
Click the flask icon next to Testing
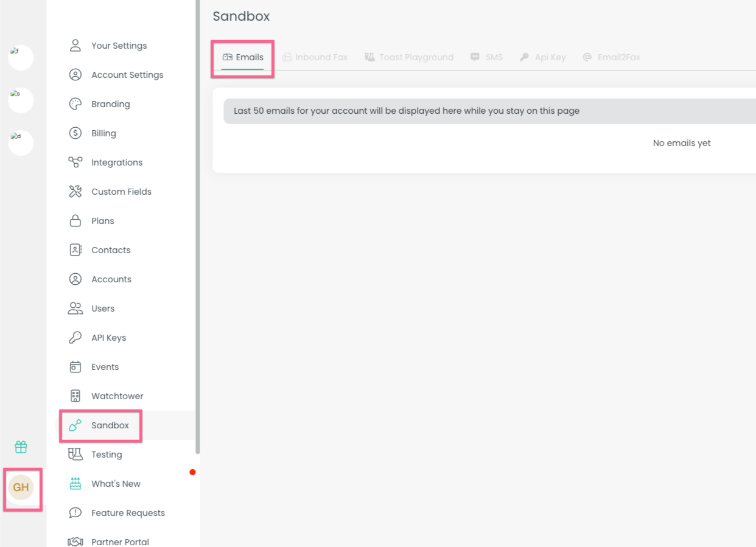[x=75, y=454]
